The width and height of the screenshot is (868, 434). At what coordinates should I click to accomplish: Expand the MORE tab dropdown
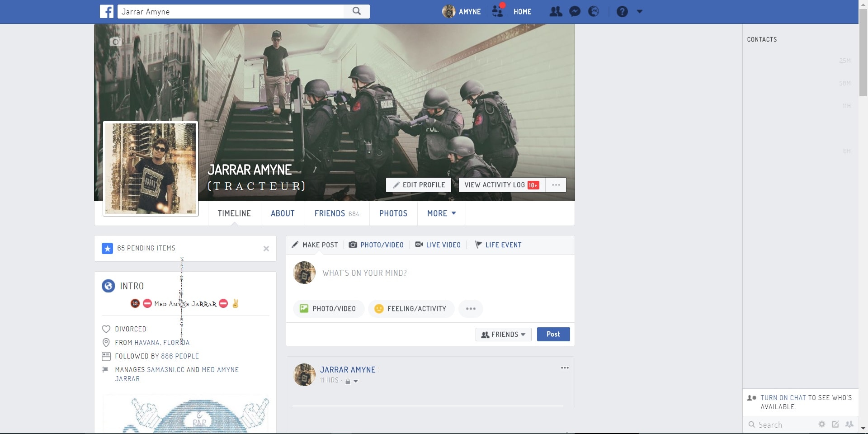point(442,213)
